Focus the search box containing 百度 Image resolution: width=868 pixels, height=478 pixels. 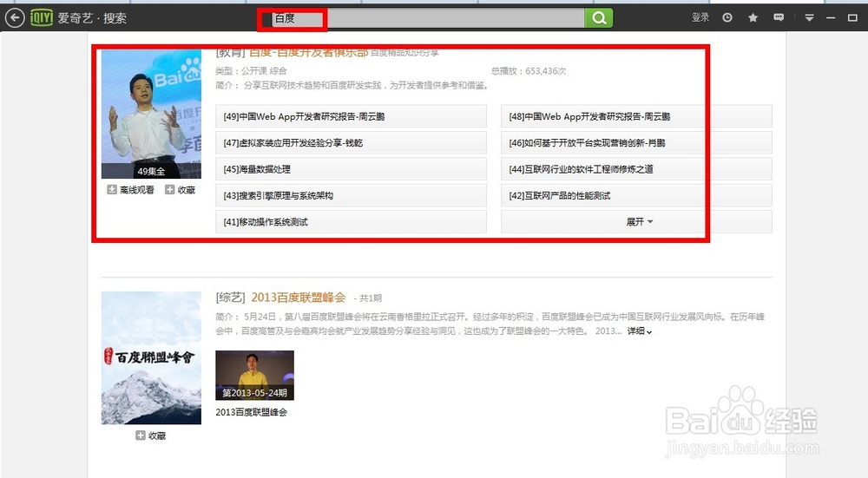point(427,18)
